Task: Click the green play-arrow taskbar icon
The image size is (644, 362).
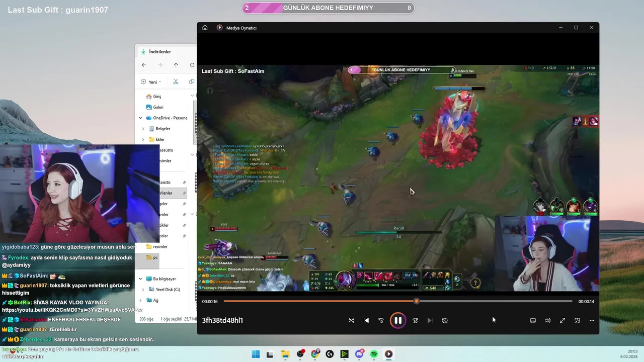Action: tap(344, 354)
